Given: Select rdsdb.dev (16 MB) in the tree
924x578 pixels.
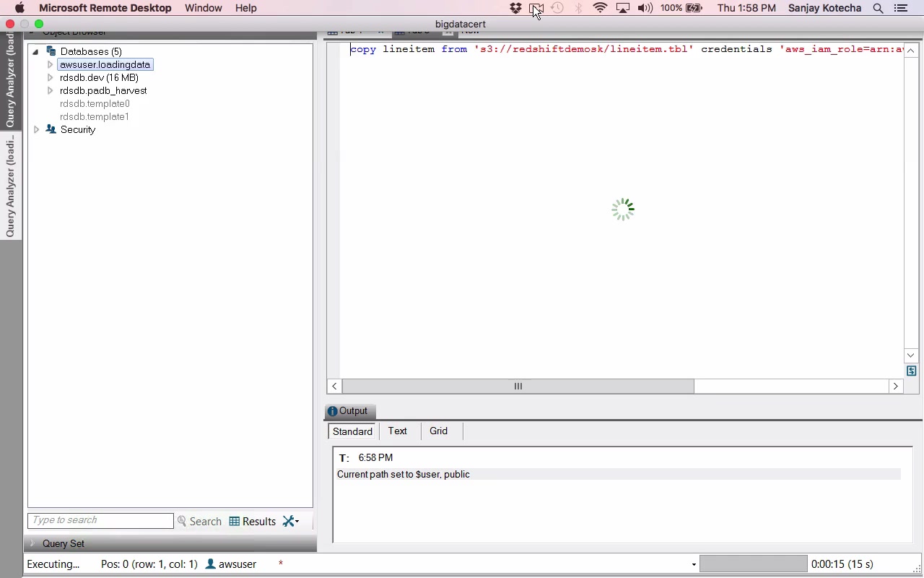Looking at the screenshot, I should [99, 77].
